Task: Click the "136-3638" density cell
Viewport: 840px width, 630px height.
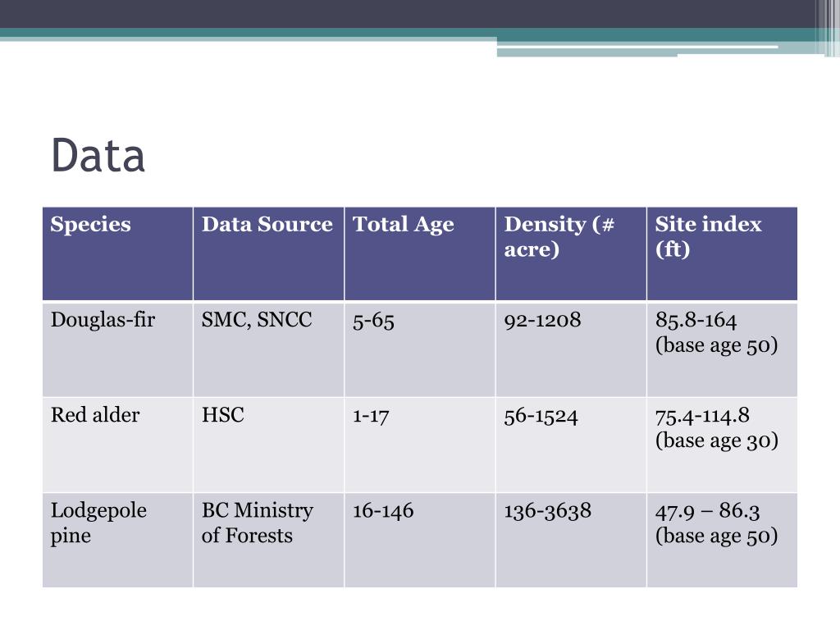Action: pyautogui.click(x=571, y=540)
